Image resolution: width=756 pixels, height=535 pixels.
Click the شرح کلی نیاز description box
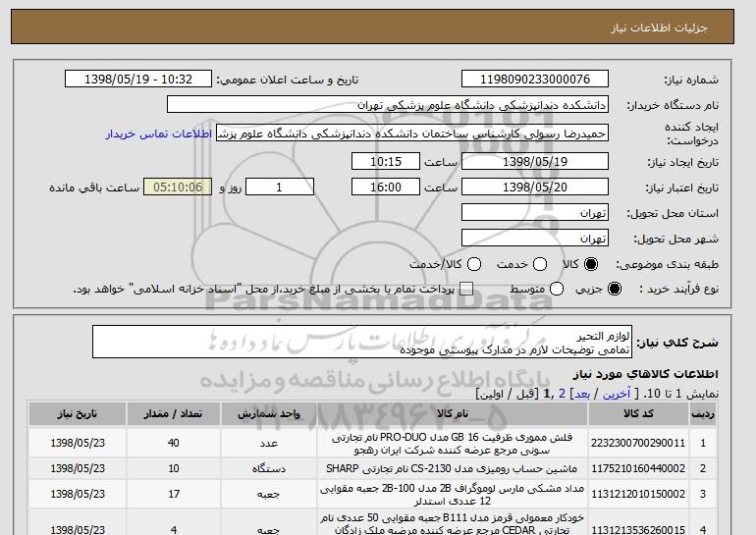click(x=362, y=342)
